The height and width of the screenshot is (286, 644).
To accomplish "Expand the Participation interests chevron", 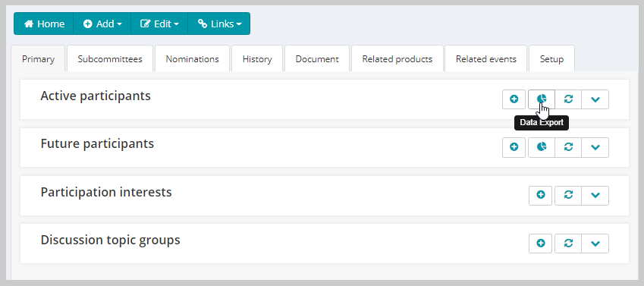I will click(595, 195).
